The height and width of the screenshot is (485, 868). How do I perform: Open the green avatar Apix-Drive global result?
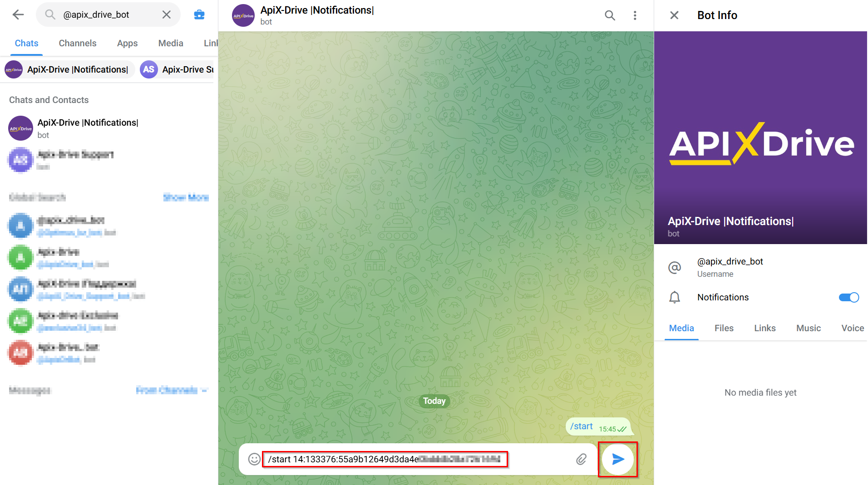[x=109, y=258]
